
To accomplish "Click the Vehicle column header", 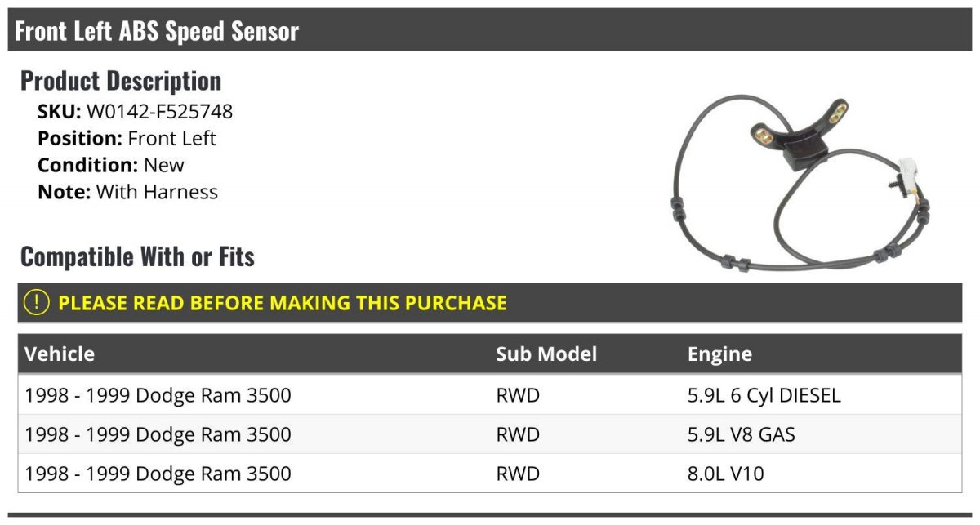I will (x=60, y=354).
